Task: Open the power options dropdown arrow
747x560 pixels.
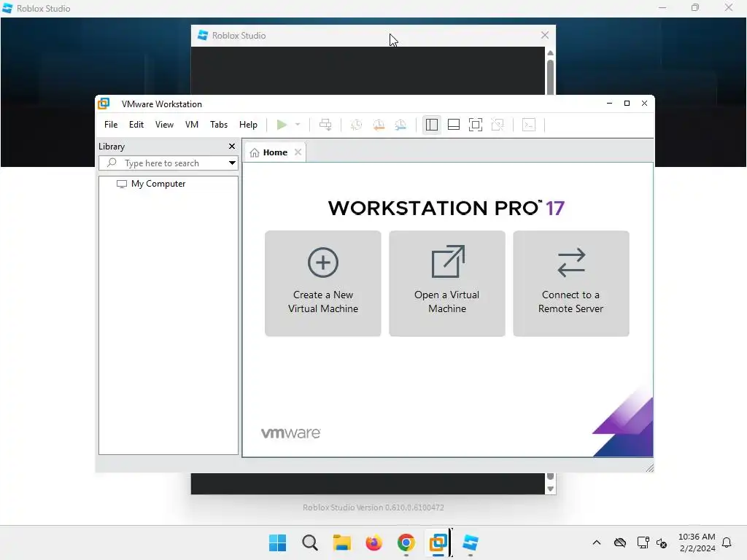Action: [x=298, y=125]
